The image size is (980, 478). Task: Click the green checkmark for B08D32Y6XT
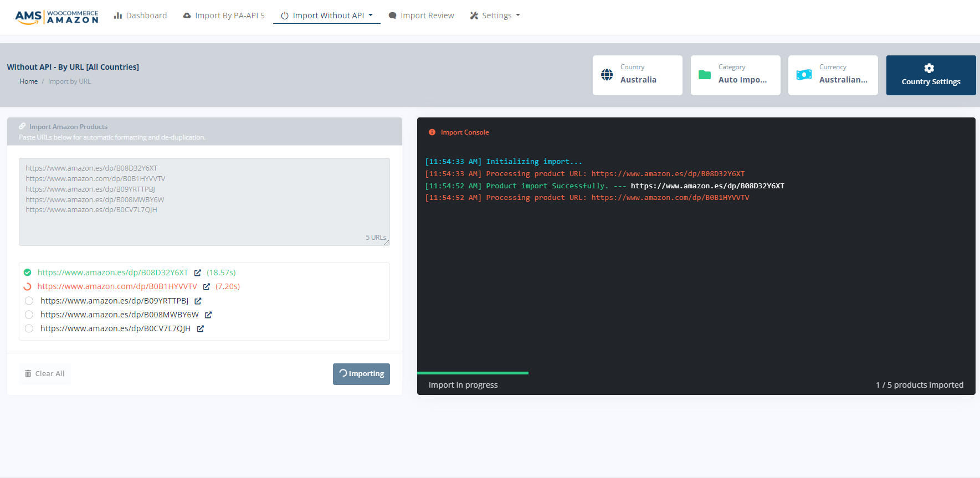point(28,273)
